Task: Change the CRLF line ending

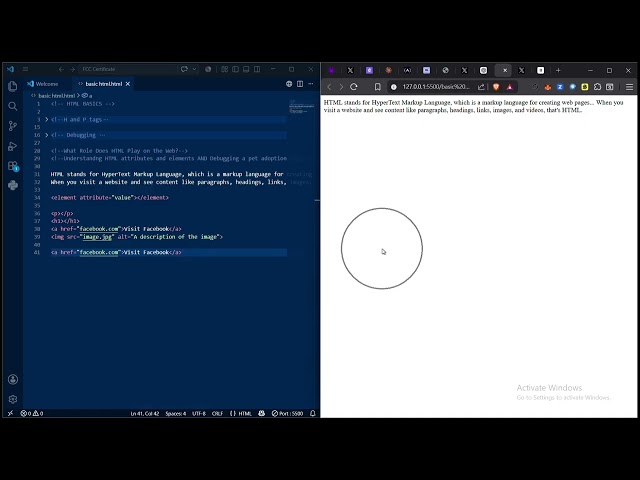Action: click(x=217, y=413)
